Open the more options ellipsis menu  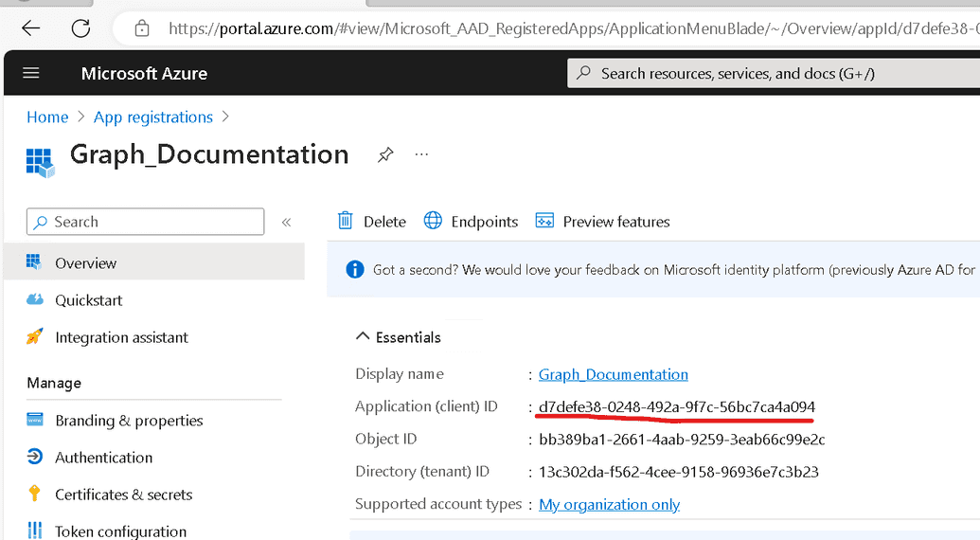[x=422, y=154]
